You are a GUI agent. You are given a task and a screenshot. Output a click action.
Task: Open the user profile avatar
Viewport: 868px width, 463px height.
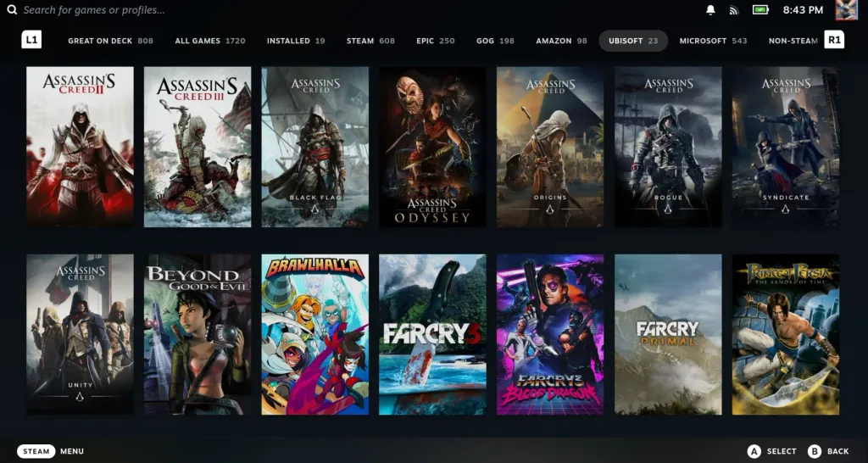[846, 10]
